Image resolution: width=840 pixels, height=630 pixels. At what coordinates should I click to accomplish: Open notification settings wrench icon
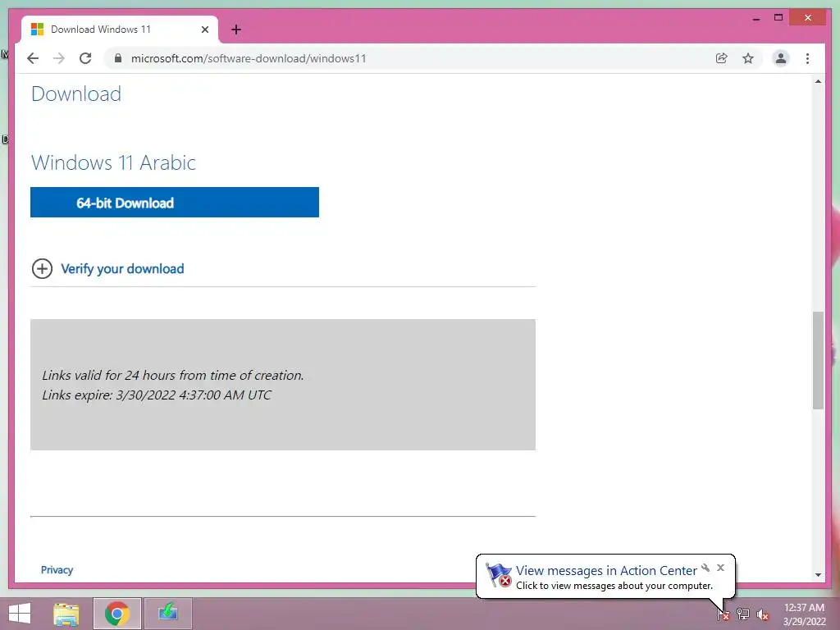pos(705,568)
